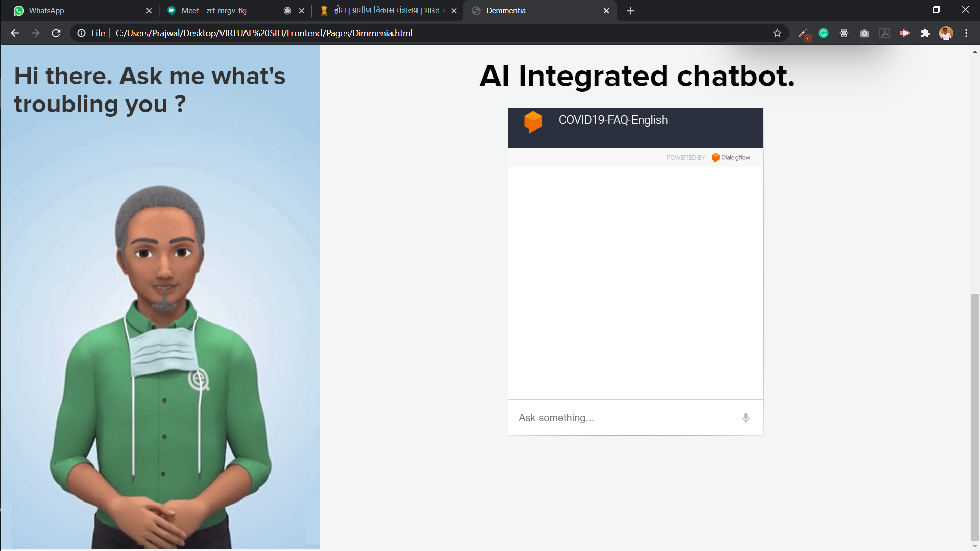The height and width of the screenshot is (551, 980).
Task: Click the Dialogflow powered-by link
Action: click(731, 158)
